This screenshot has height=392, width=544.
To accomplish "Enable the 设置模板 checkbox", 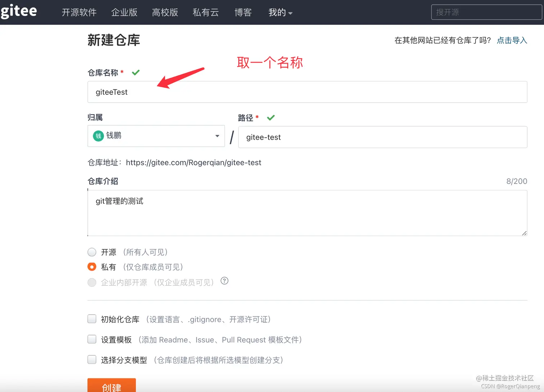I will point(92,339).
